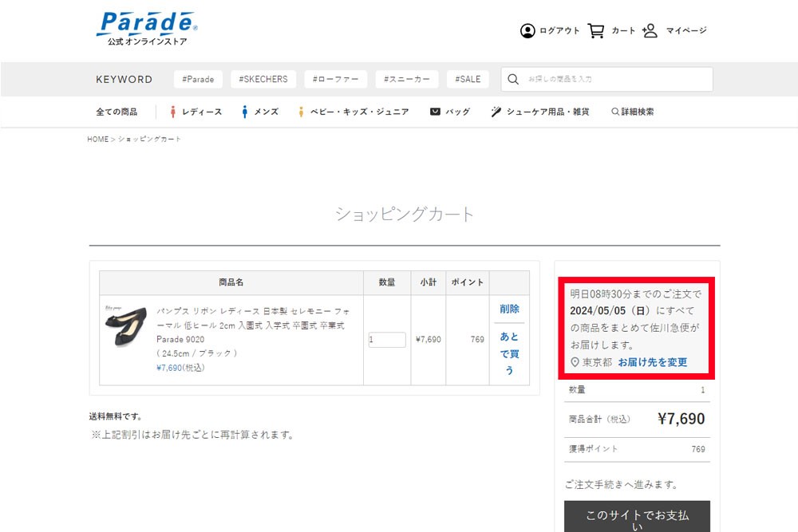Select the men's category icon
Screen dimensions: 798x532
(244, 112)
